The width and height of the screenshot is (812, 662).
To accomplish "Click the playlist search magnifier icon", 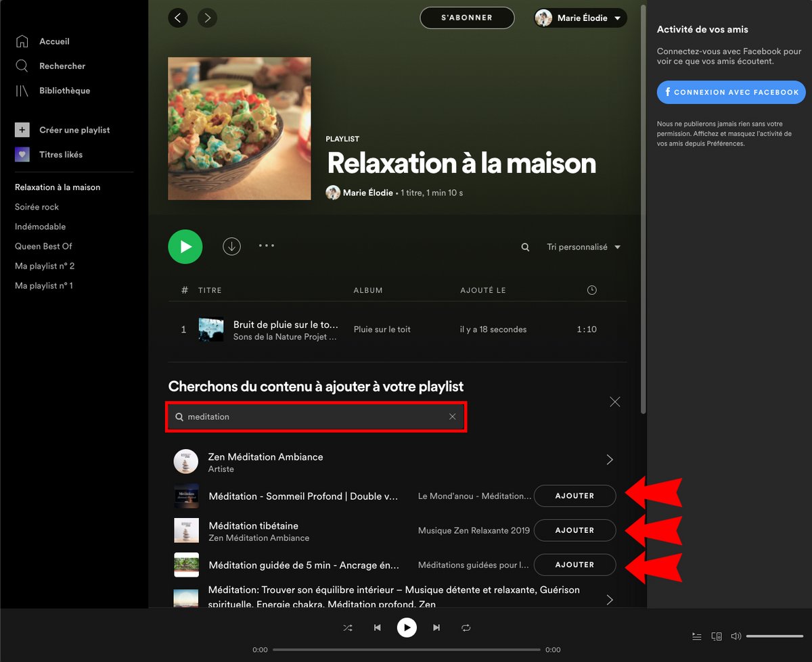I will [525, 247].
